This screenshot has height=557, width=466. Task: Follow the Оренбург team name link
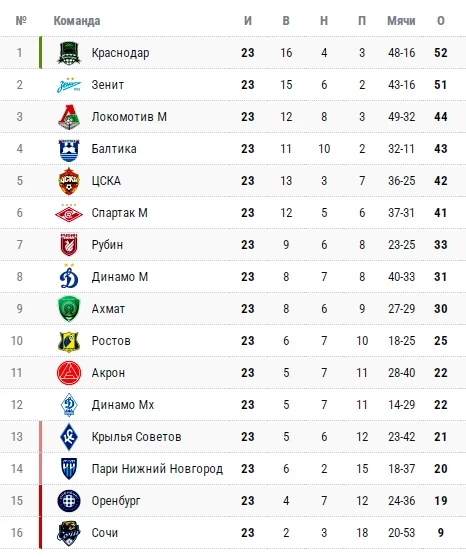[x=116, y=501]
